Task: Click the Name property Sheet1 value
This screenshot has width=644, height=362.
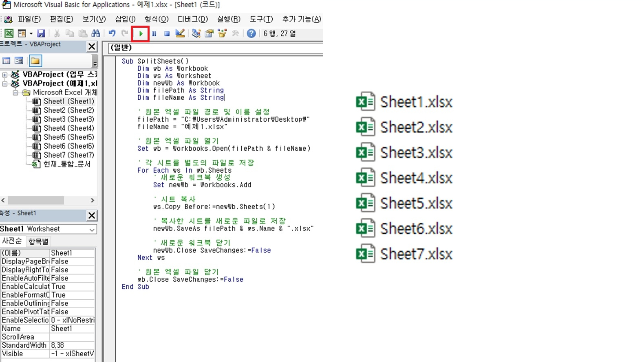Action: 73,329
